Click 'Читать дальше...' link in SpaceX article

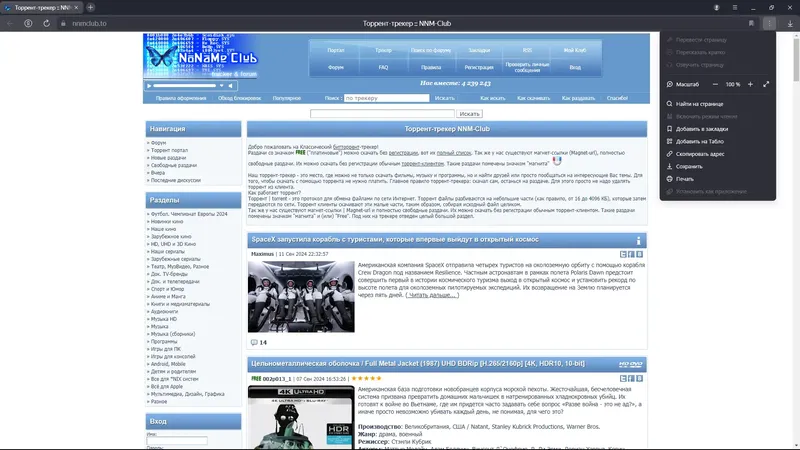(432, 295)
